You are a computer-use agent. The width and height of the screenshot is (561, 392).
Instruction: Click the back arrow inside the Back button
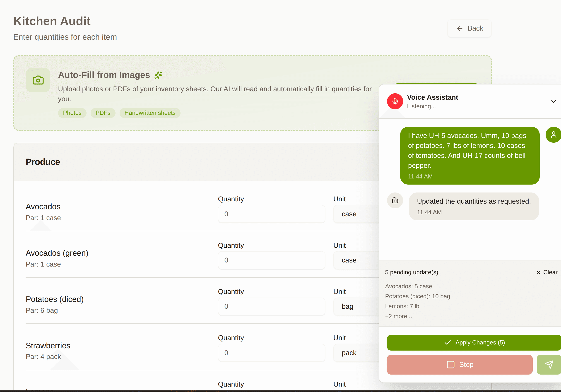point(460,28)
